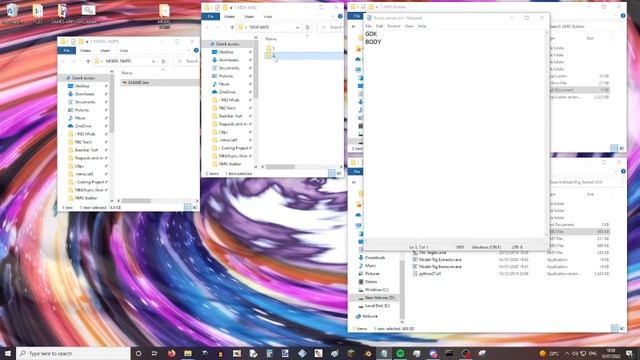Image resolution: width=640 pixels, height=360 pixels.
Task: Open Notepad's Edit menu
Action: point(380,26)
